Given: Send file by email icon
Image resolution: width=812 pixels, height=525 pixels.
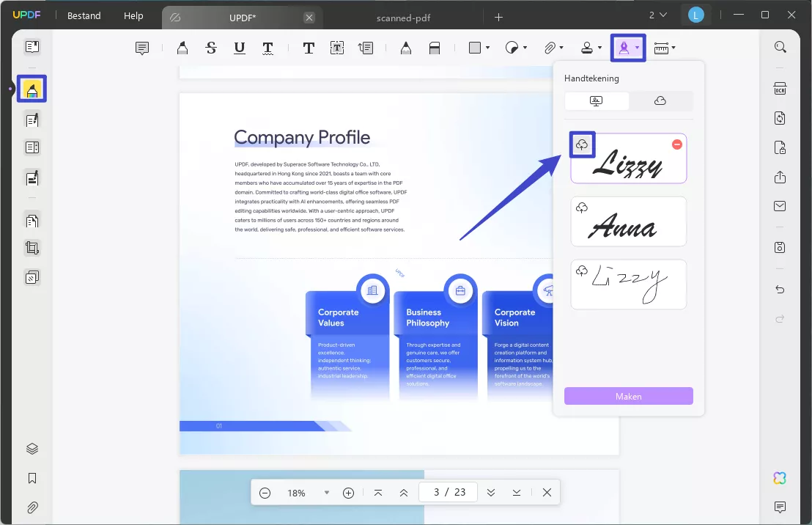Looking at the screenshot, I should [780, 206].
